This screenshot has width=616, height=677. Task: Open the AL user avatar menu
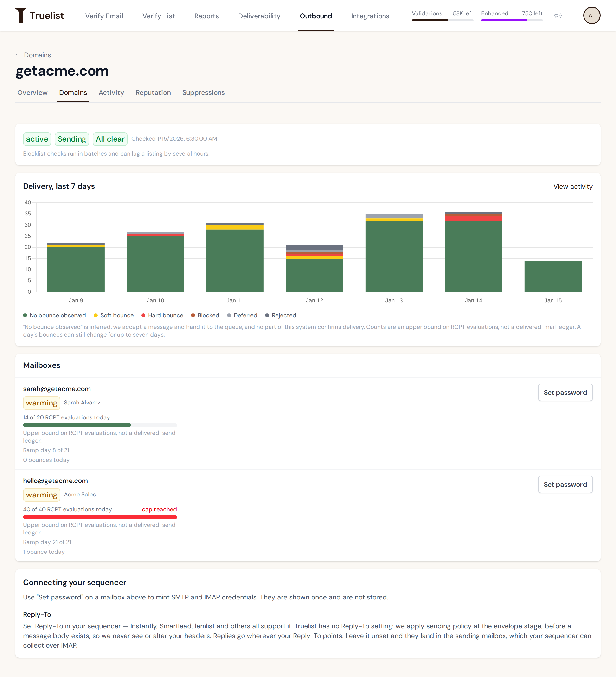591,15
